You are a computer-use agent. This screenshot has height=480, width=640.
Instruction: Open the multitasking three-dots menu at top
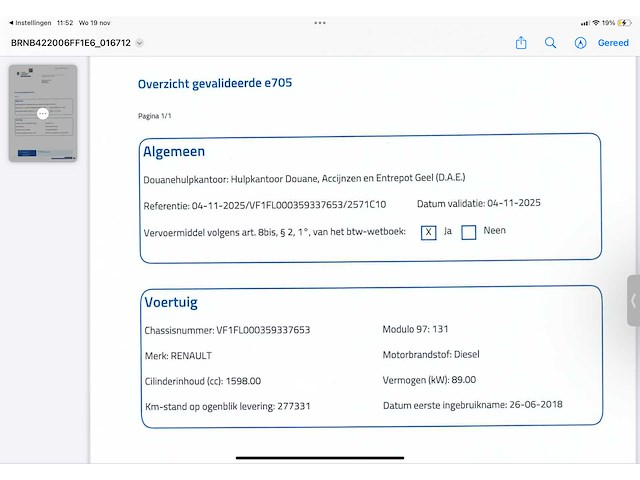click(320, 22)
